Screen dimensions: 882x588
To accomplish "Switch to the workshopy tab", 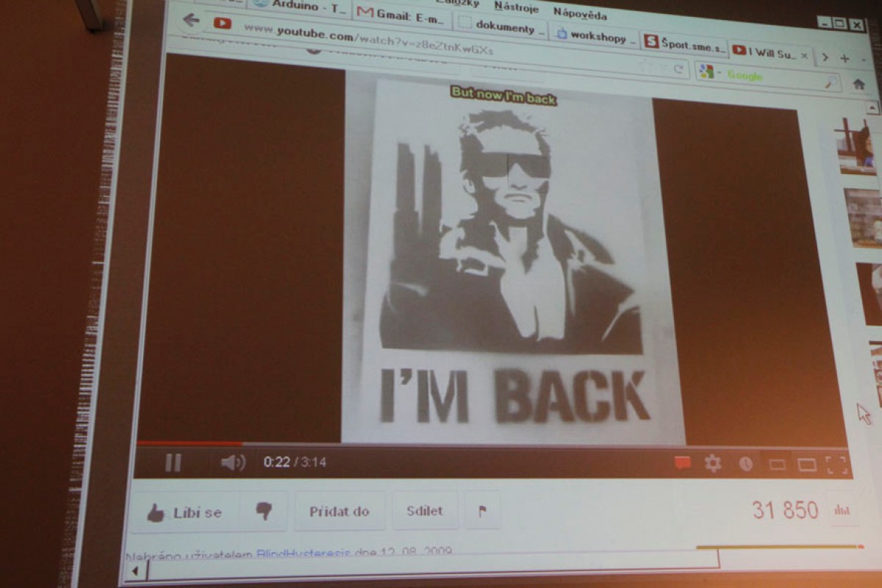I will pyautogui.click(x=595, y=36).
